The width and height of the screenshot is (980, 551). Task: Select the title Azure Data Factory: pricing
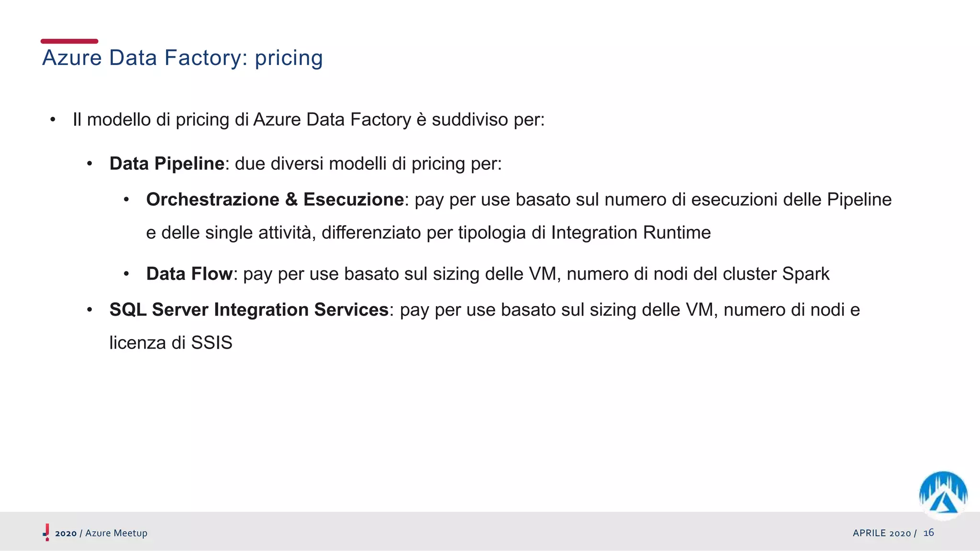182,58
